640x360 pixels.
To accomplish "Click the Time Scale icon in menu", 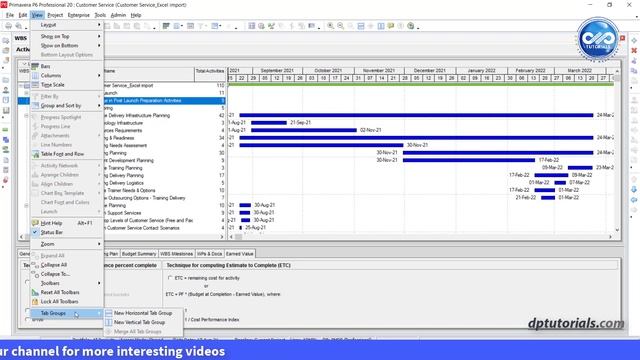I will pos(35,85).
